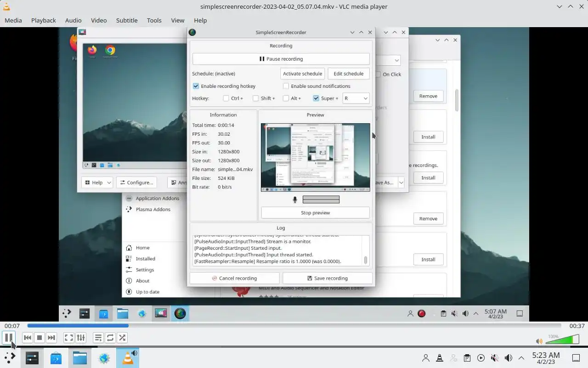
Task: Toggle VLC fullscreen mode
Action: (69, 338)
